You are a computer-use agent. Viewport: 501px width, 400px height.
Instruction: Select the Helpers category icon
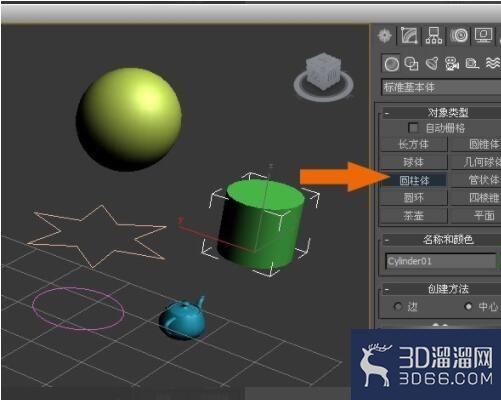[472, 64]
